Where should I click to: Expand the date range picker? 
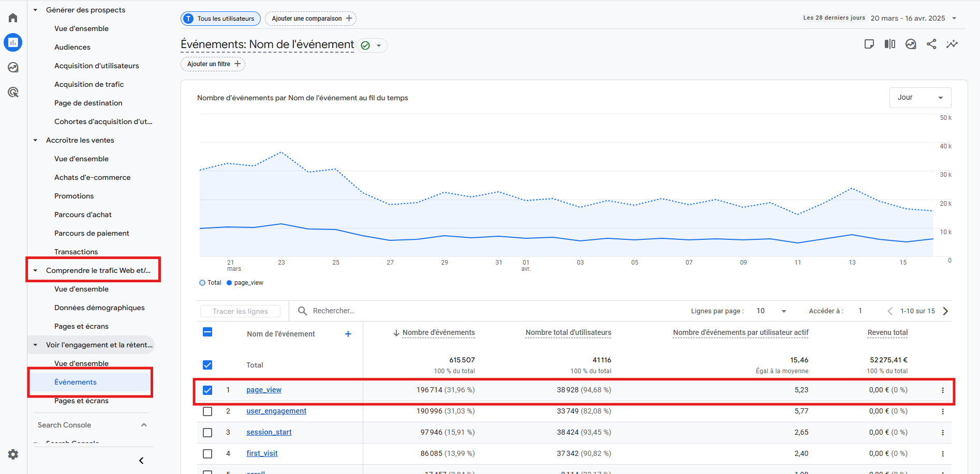coord(913,18)
